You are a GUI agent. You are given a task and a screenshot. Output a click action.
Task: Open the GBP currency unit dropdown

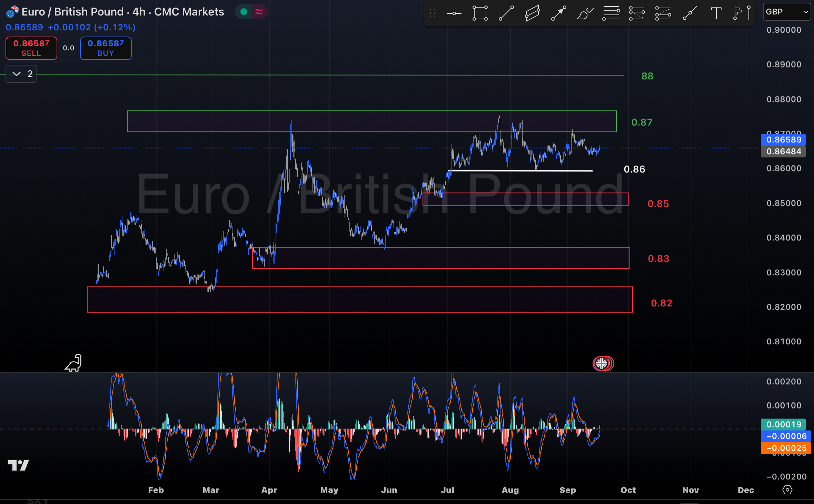point(787,11)
